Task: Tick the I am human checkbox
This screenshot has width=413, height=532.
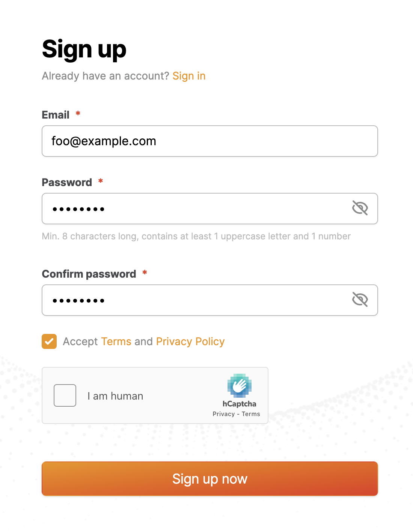Action: [x=65, y=395]
